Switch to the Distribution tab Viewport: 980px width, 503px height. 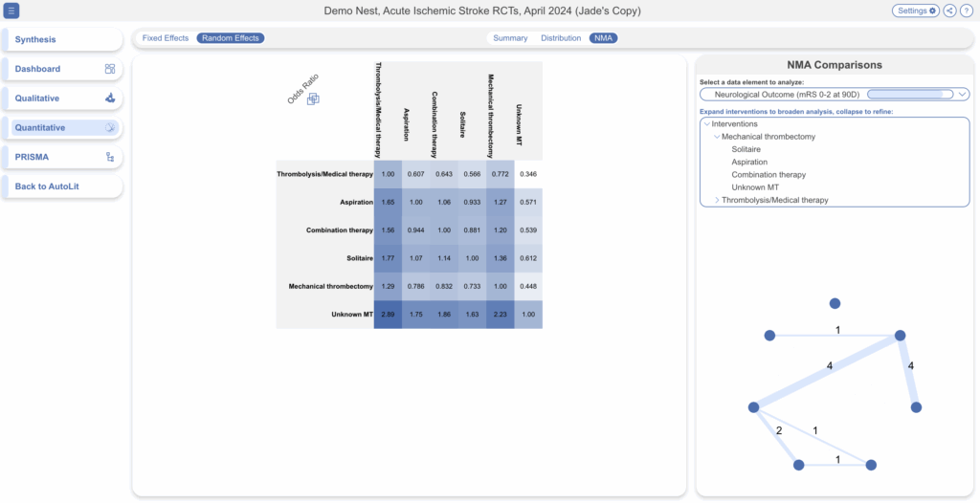561,38
